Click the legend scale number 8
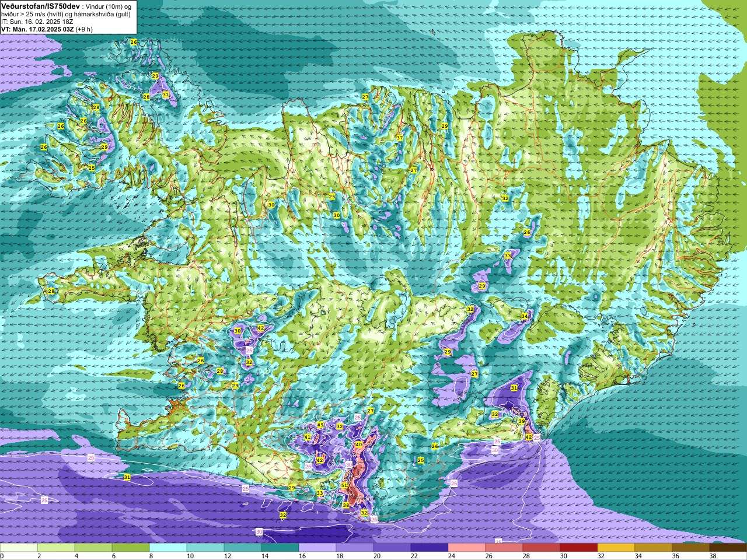This screenshot has height=560, width=747. tap(151, 556)
